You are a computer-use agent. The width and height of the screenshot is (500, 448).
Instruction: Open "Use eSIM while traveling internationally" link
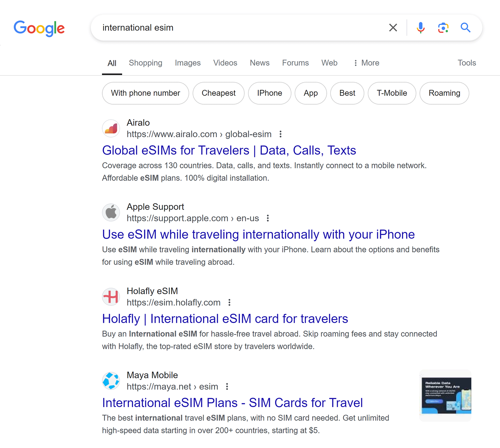258,234
